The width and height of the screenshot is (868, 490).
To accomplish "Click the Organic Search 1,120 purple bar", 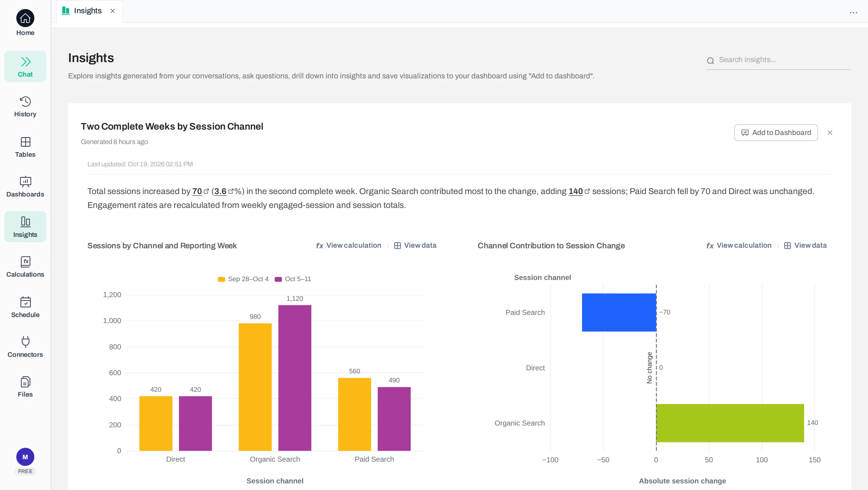I will click(295, 378).
